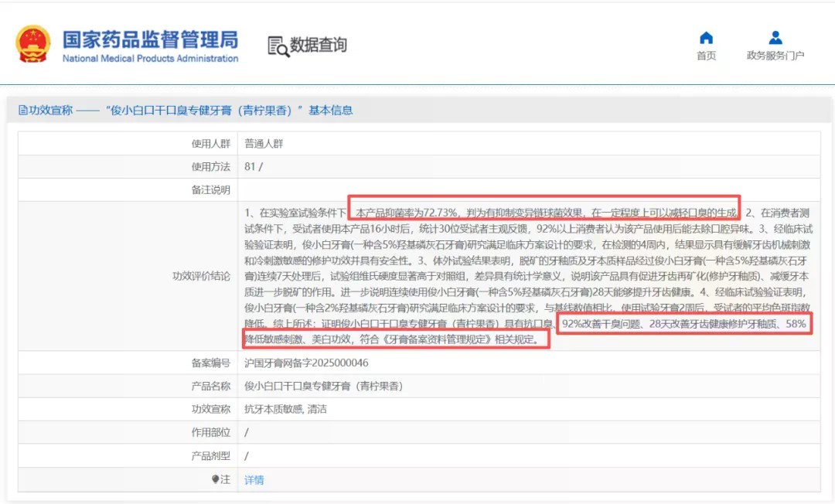The image size is (835, 504).
Task: Open 政务服务门户 via the person icon
Action: pyautogui.click(x=775, y=38)
